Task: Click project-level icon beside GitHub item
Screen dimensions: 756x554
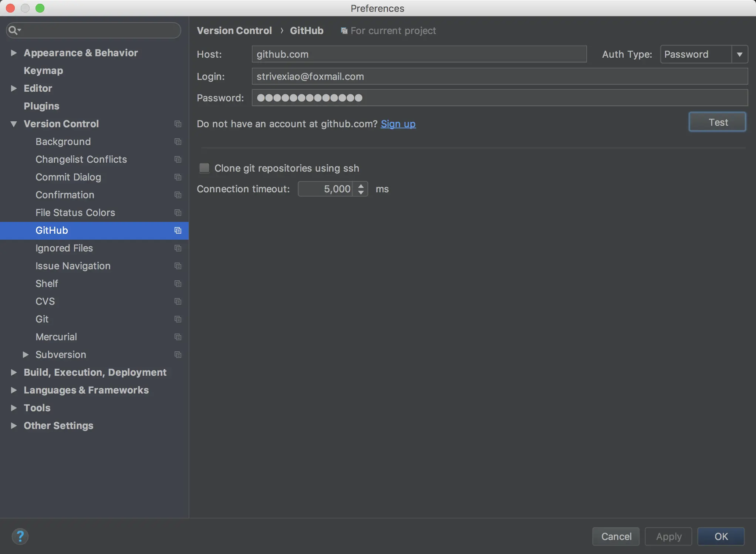Action: [178, 230]
